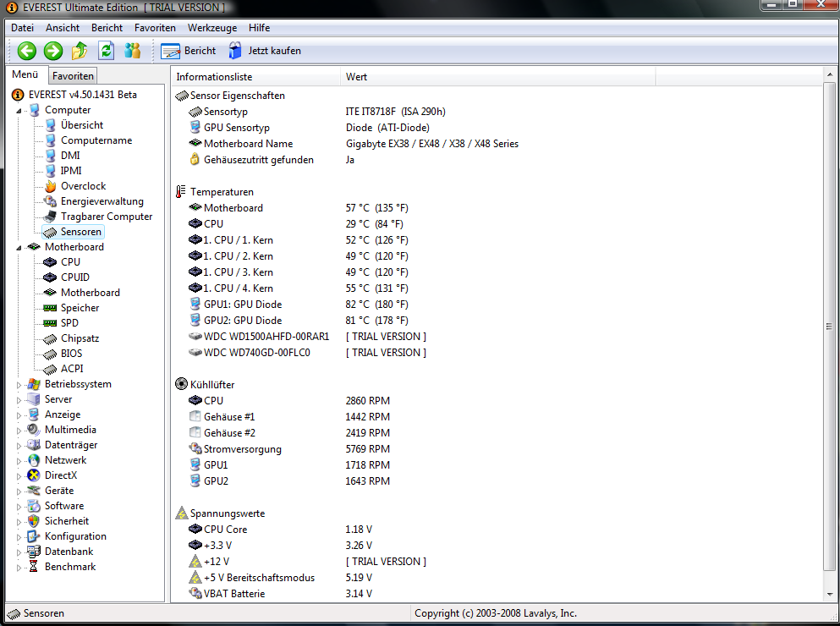Screen dimensions: 840x626
Task: Select the Gehäuse #2 fan row
Action: click(496, 433)
